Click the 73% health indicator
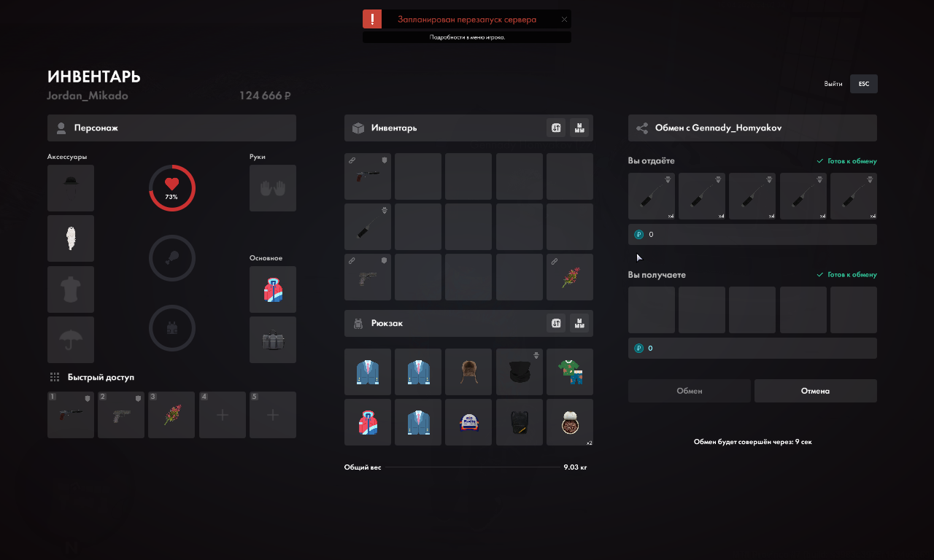The width and height of the screenshot is (934, 560). [x=172, y=188]
